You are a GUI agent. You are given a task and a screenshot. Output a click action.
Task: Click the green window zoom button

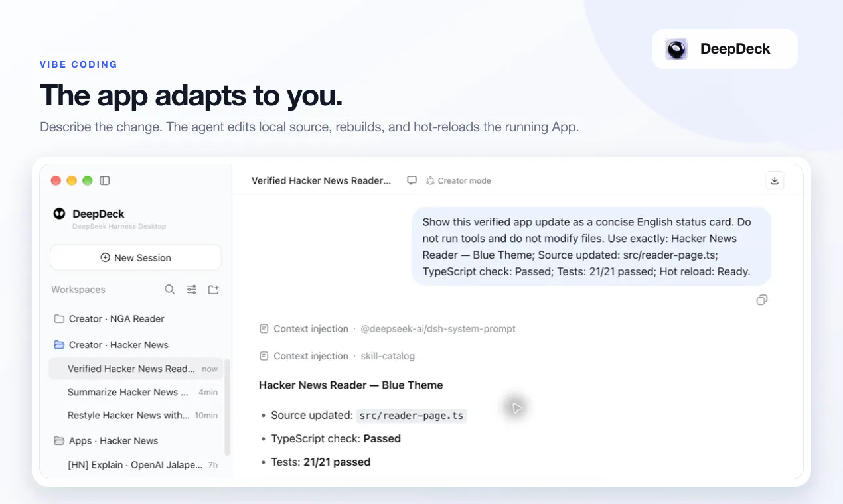[88, 180]
